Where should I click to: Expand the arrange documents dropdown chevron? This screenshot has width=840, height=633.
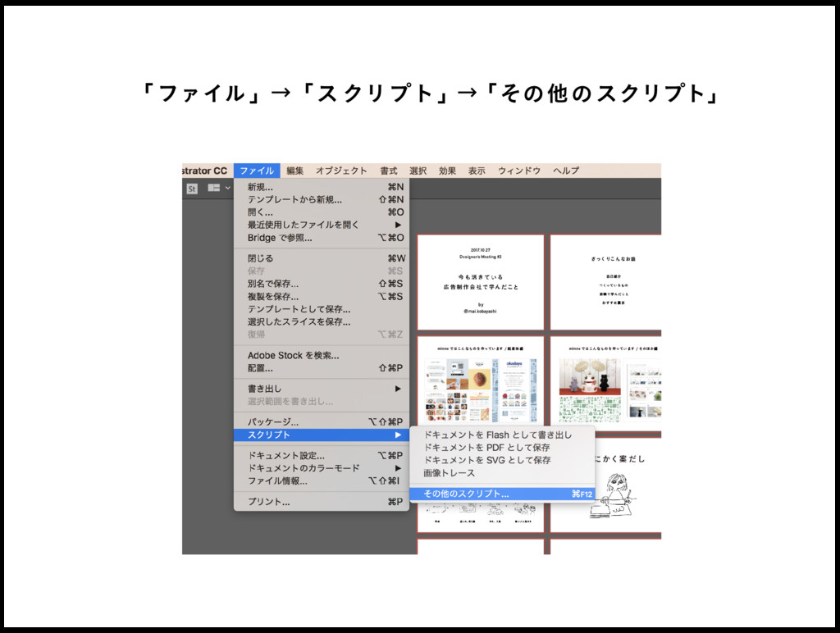point(228,188)
